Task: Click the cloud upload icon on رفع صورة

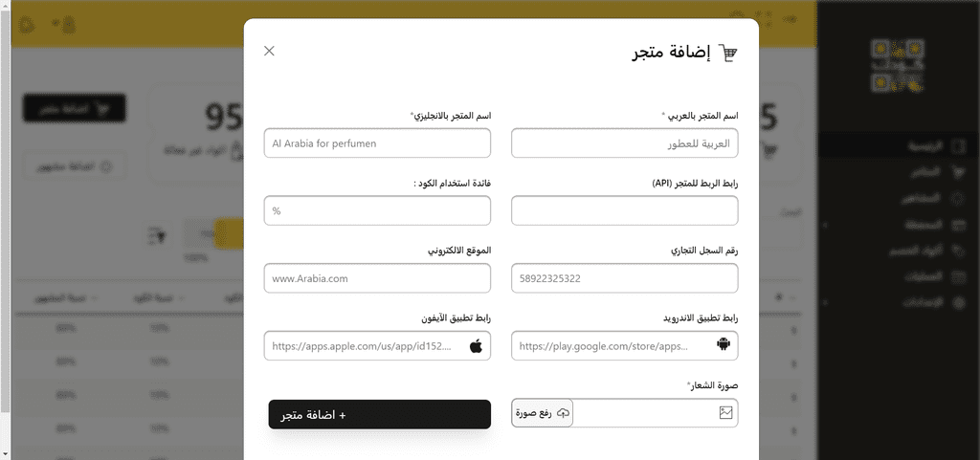Action: click(x=563, y=413)
